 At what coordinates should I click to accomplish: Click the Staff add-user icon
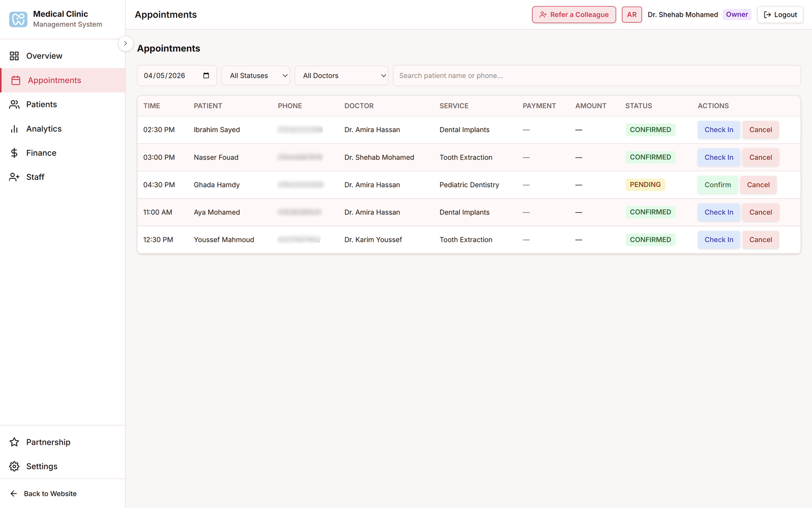(14, 177)
